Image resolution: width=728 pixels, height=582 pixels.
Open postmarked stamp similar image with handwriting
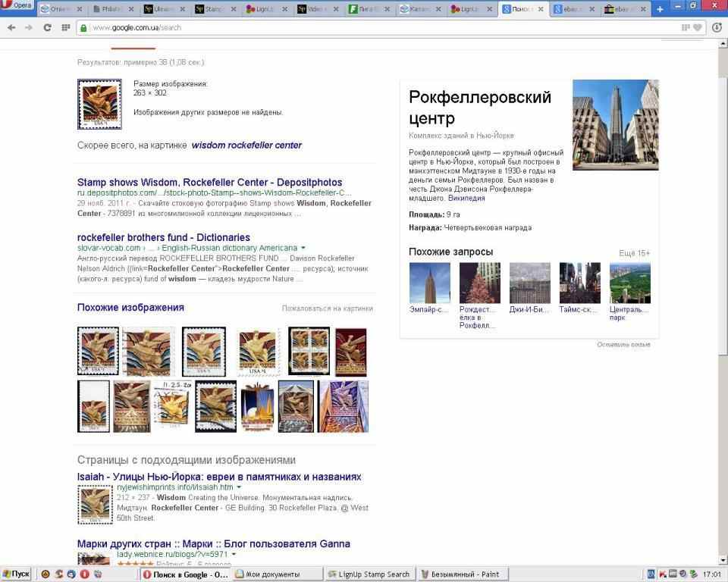(x=172, y=405)
